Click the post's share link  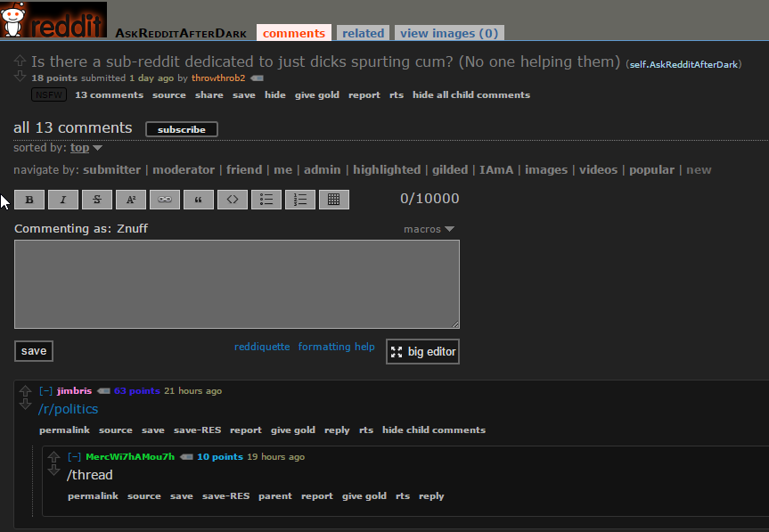209,95
